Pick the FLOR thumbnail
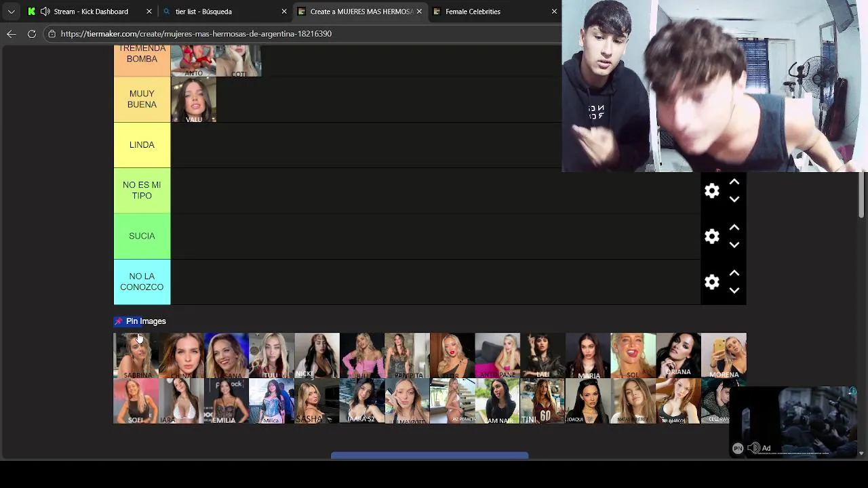This screenshot has width=868, height=488. [452, 355]
